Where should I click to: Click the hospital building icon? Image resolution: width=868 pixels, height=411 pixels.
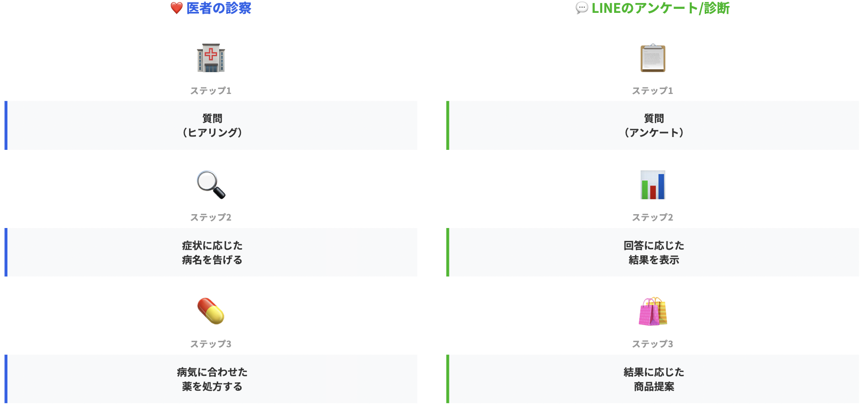pyautogui.click(x=211, y=58)
